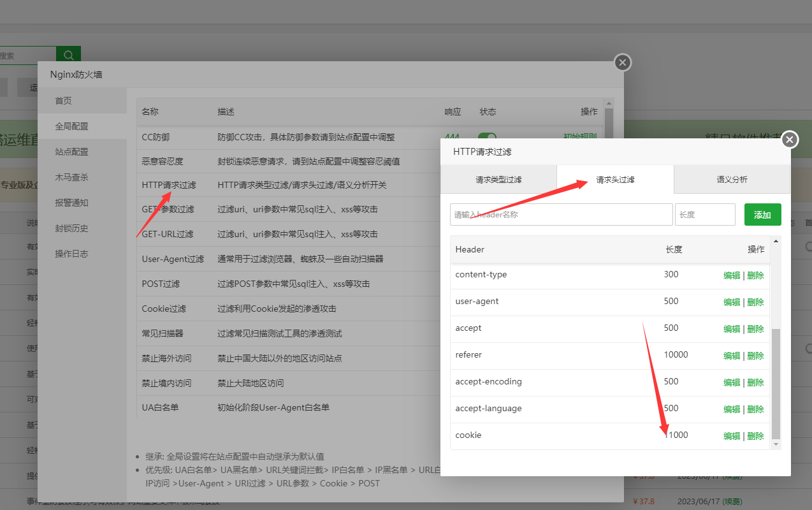The width and height of the screenshot is (812, 510).
Task: Select the 请求头过滤 tab
Action: click(615, 180)
